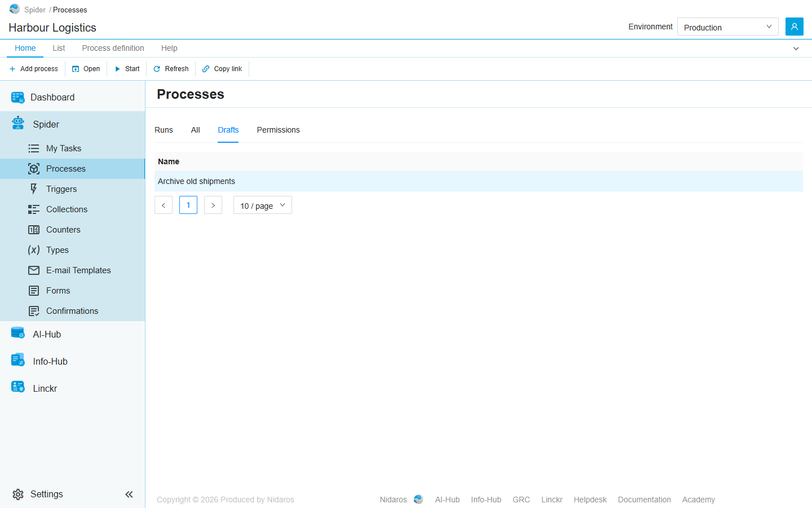The image size is (812, 508).
Task: Select the Drafts tab
Action: pos(228,130)
